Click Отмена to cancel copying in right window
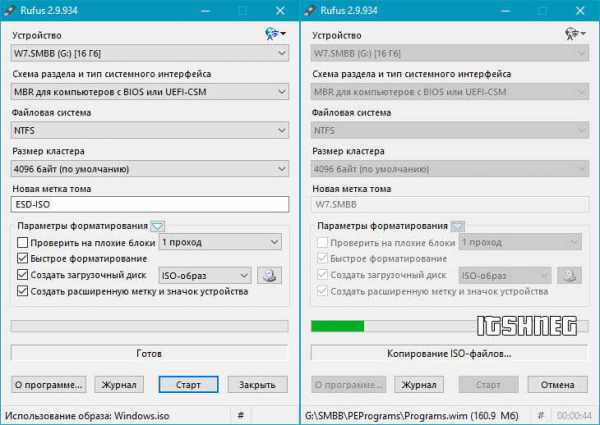This screenshot has width=600, height=425. [558, 384]
